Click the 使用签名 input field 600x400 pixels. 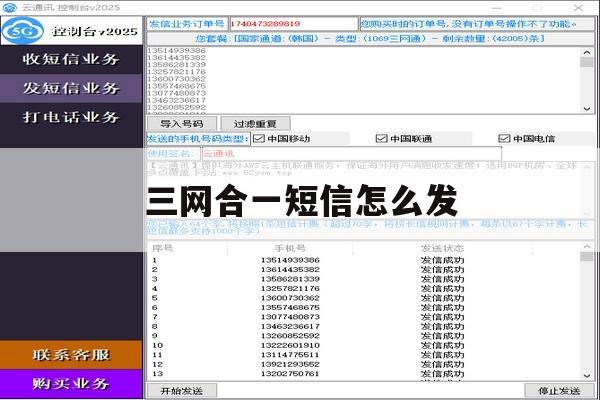pos(352,154)
